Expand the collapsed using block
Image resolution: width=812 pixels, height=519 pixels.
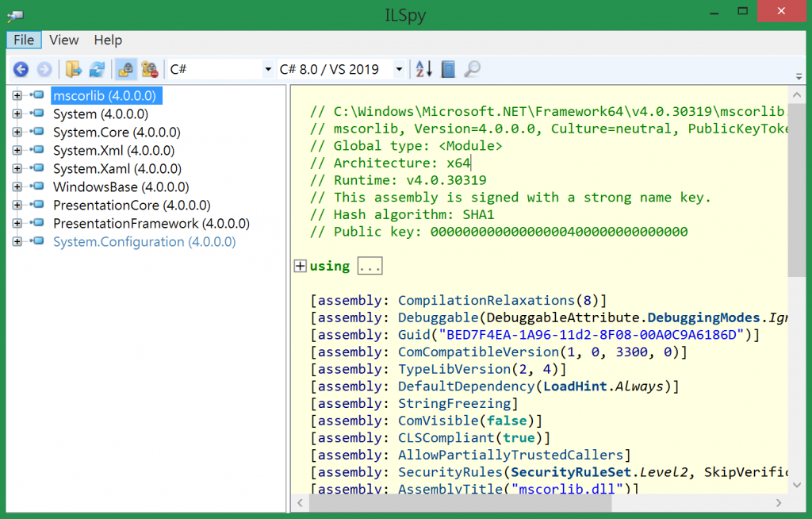pyautogui.click(x=300, y=266)
